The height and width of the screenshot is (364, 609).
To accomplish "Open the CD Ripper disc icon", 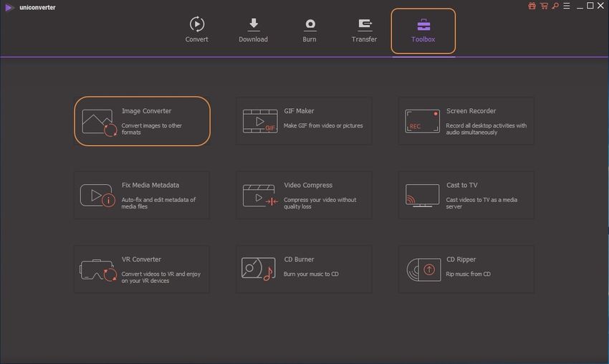I will pyautogui.click(x=422, y=269).
